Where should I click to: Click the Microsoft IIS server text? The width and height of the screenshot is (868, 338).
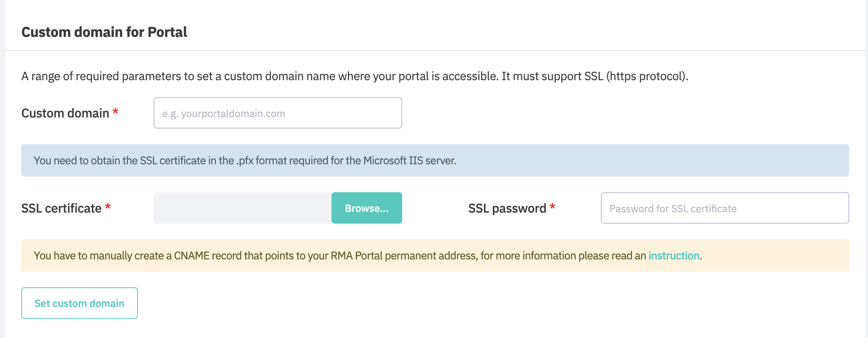click(409, 161)
